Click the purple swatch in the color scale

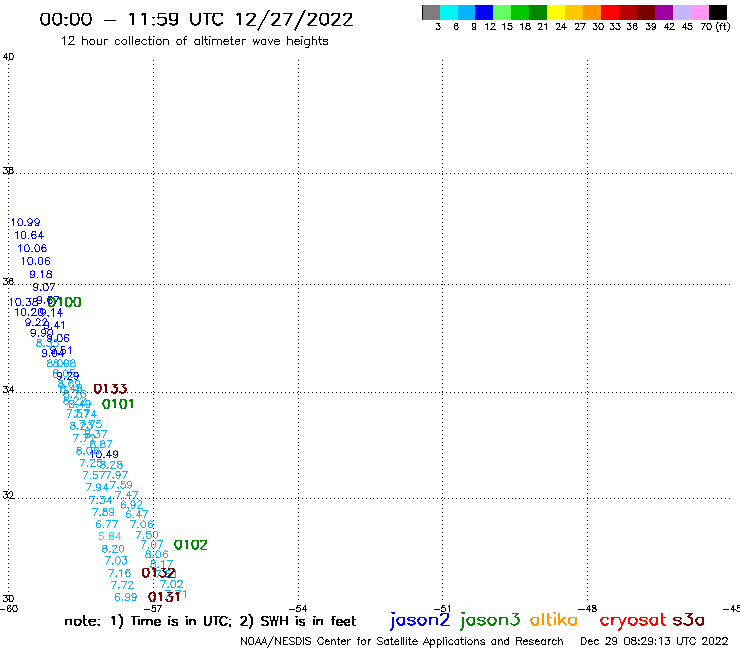coord(664,12)
